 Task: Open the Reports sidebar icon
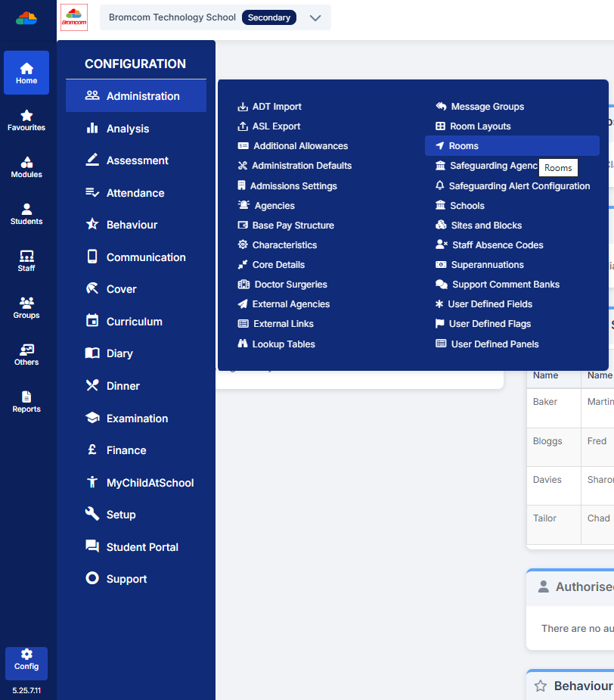26,401
